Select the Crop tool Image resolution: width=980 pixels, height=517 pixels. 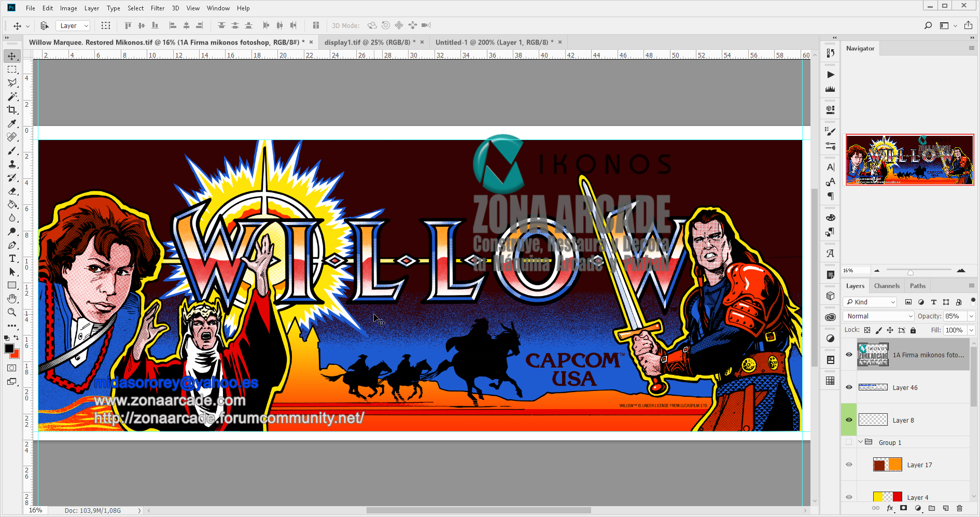pos(12,110)
